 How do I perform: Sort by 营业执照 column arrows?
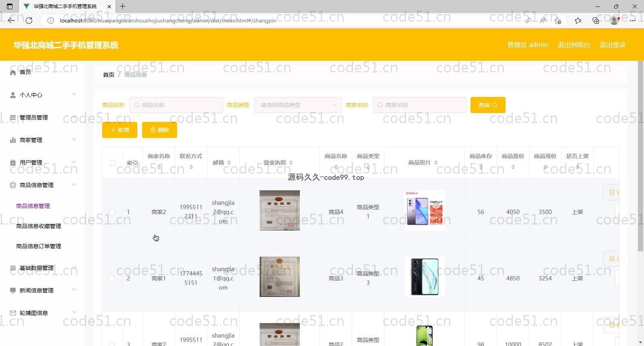click(291, 163)
